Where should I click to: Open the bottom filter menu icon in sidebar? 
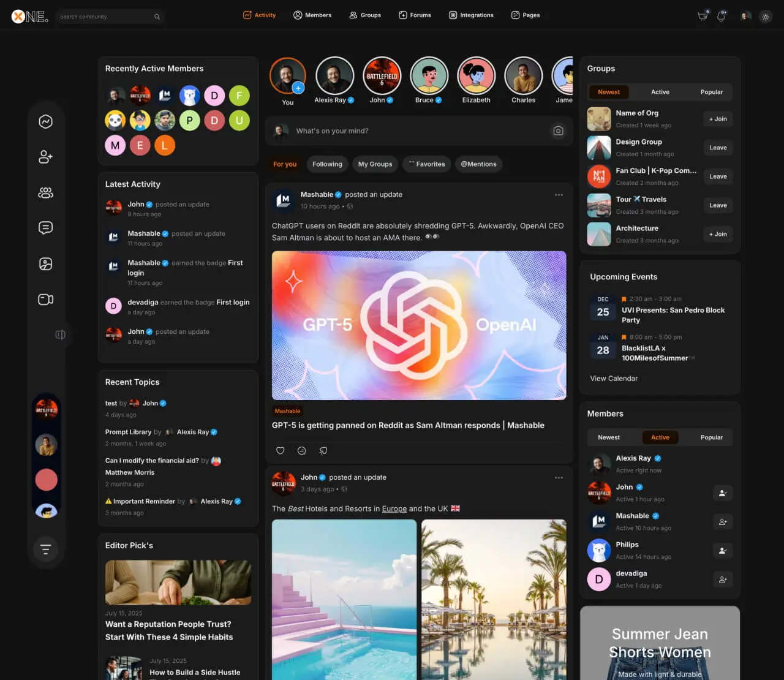pyautogui.click(x=45, y=549)
